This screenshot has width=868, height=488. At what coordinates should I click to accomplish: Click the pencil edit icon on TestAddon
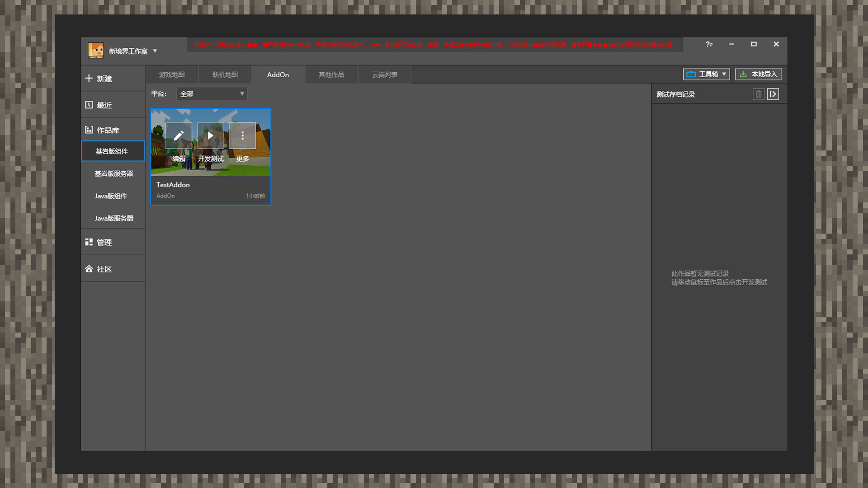tap(179, 136)
